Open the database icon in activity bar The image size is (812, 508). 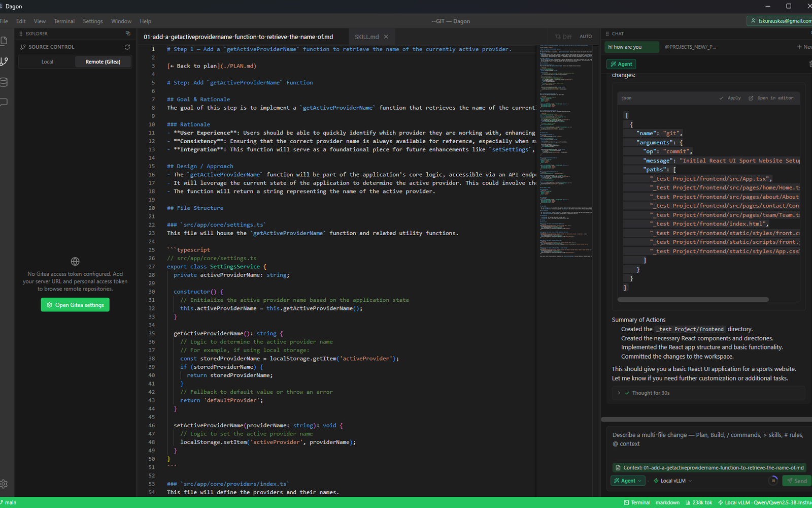pos(4,82)
